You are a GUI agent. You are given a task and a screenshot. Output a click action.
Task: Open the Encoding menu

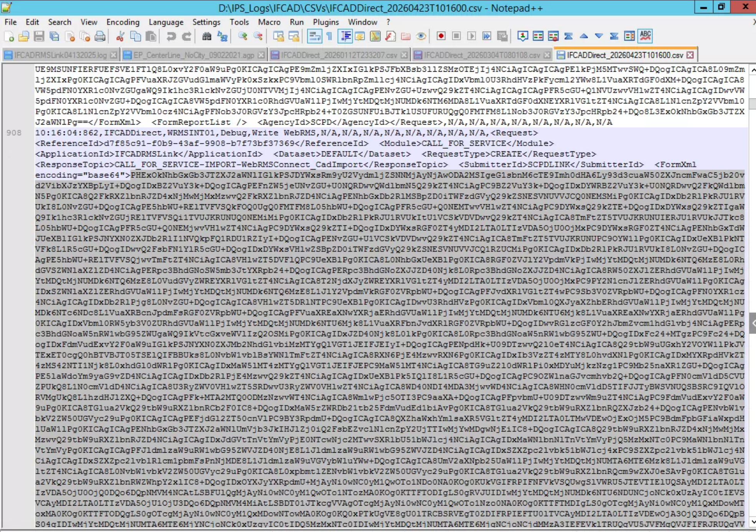tap(123, 22)
